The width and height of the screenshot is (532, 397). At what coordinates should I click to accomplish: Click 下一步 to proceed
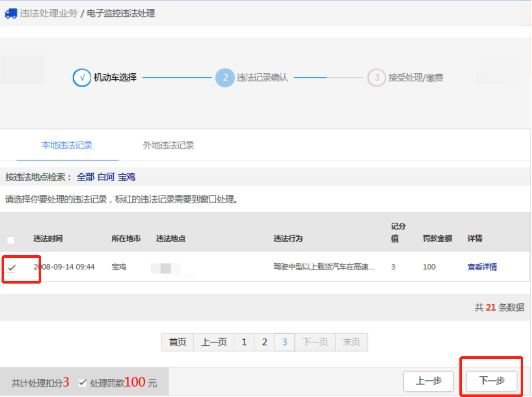click(x=492, y=381)
